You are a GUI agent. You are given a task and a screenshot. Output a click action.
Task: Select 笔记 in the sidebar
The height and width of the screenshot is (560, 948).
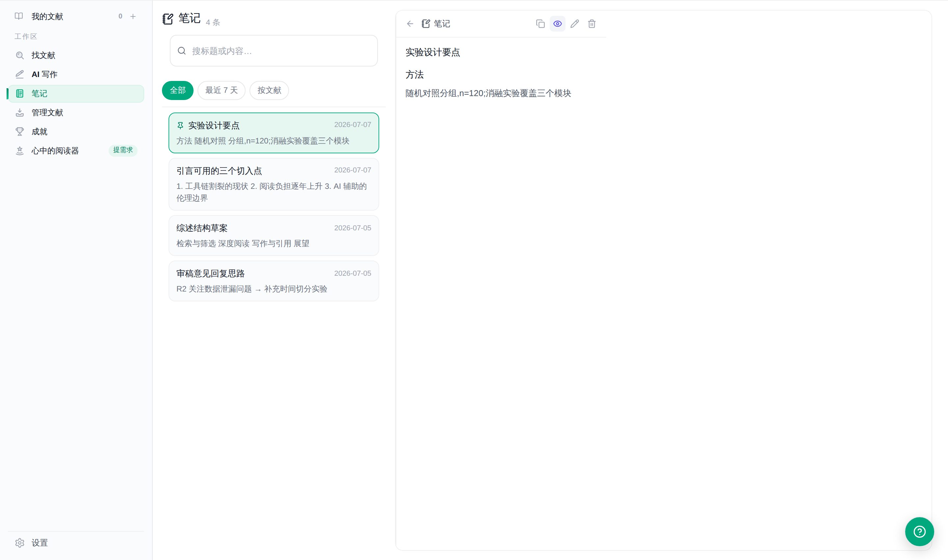pos(76,93)
